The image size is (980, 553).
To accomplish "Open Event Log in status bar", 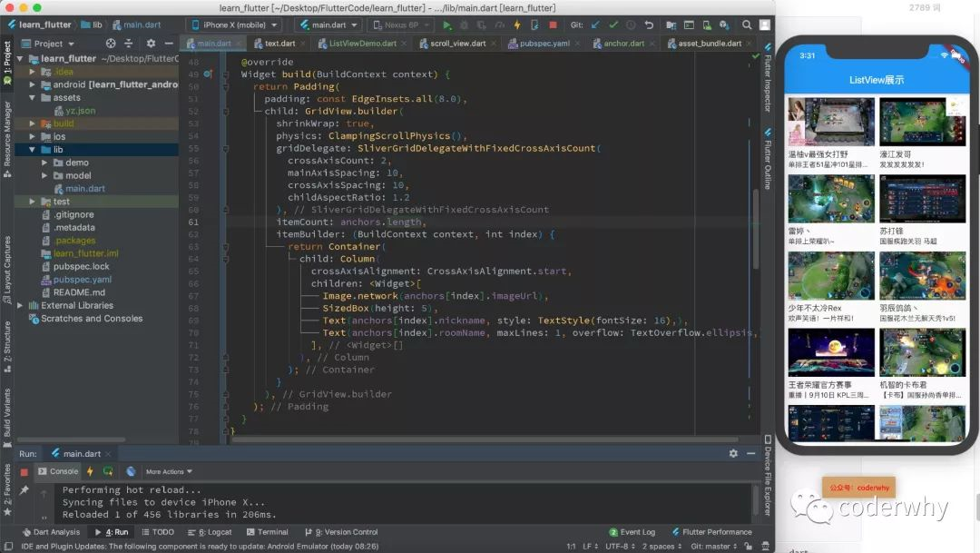I will [x=631, y=532].
